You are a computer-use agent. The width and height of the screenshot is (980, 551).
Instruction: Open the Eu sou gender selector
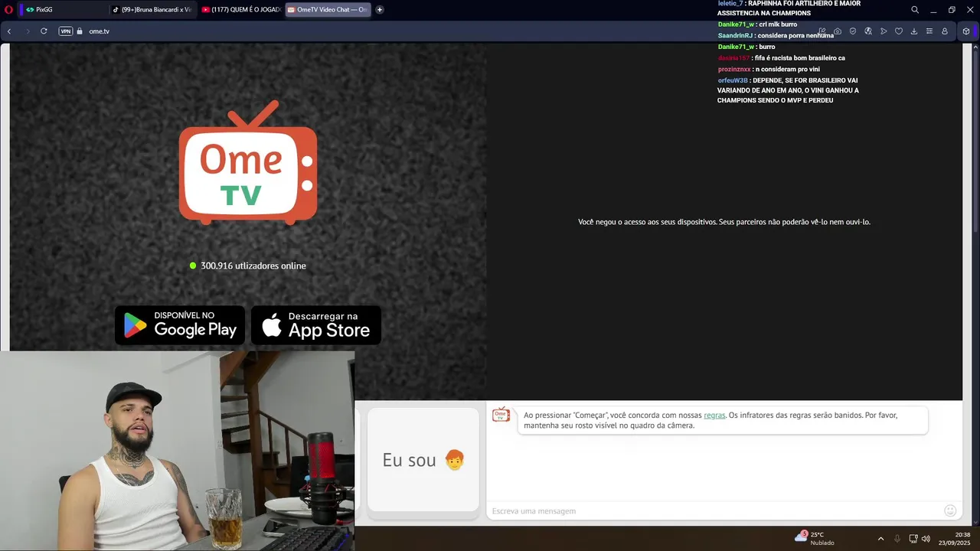coord(423,460)
